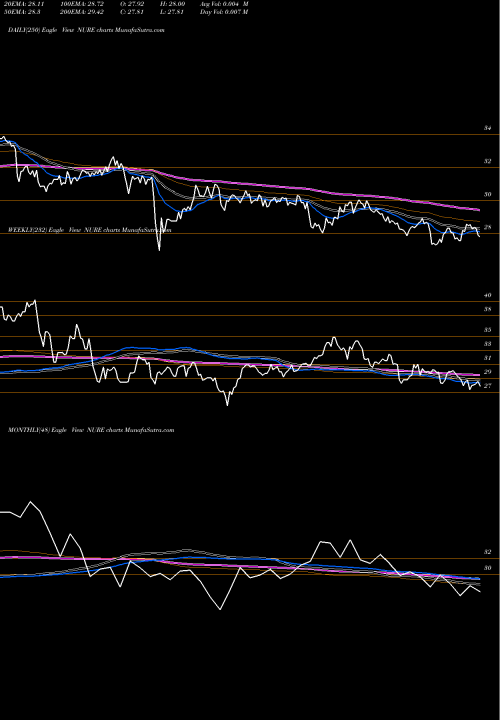Click the '20EMA: 28.11' value
The image size is (500, 720).
coord(26,4)
